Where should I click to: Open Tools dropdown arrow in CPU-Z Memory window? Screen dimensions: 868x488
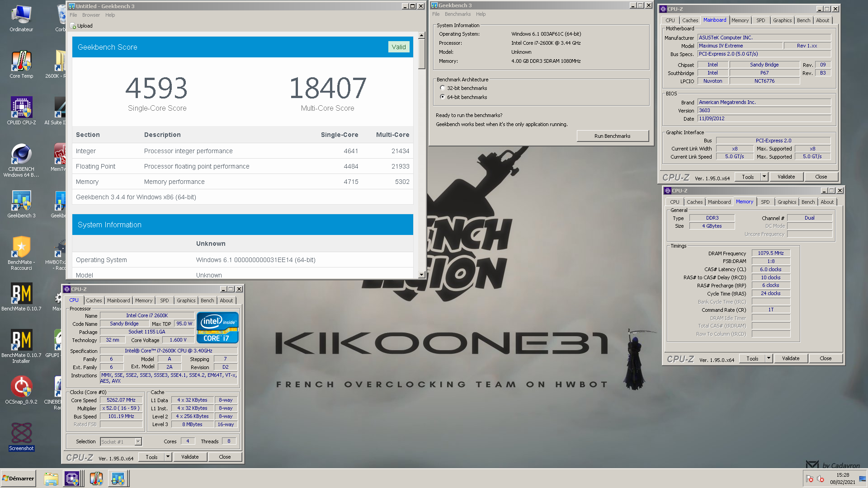769,358
